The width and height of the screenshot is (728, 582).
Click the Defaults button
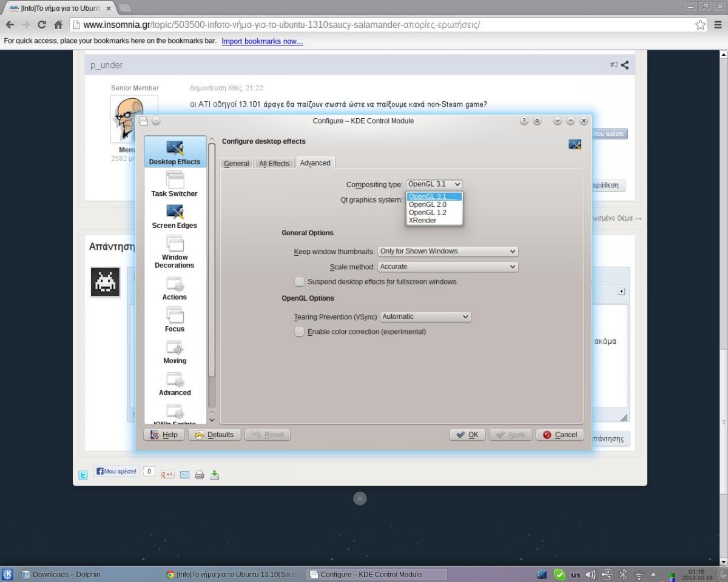click(215, 435)
